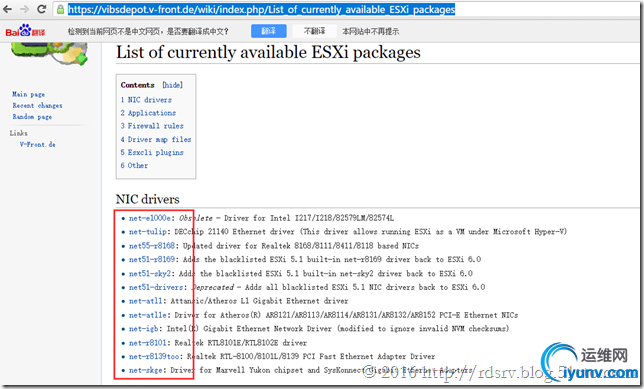Screen dimensions: 644x389
Task: Click the browser forward arrow
Action: pos(24,9)
